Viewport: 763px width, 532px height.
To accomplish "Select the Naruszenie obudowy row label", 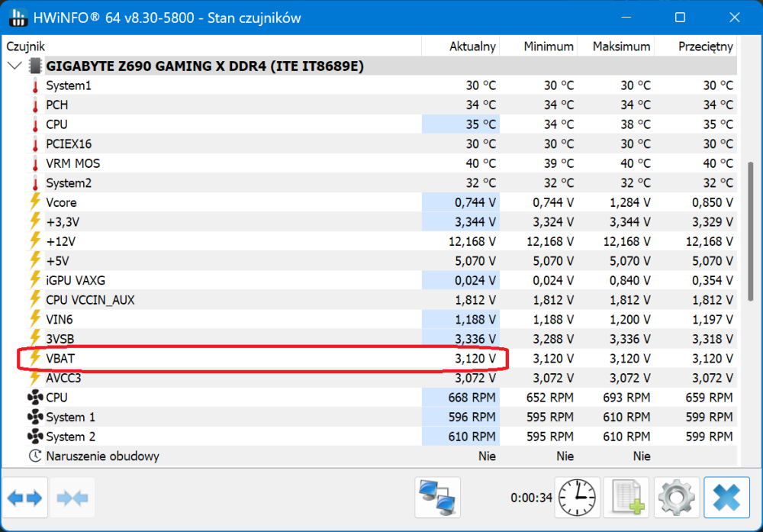I will tap(103, 456).
